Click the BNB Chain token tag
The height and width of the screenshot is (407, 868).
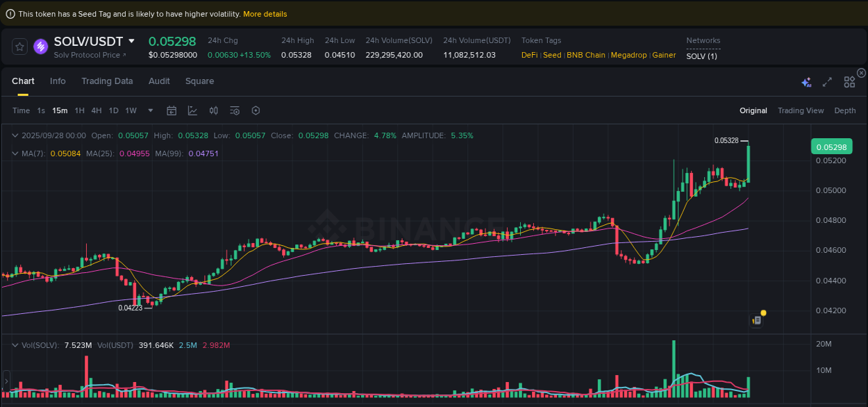tap(585, 55)
